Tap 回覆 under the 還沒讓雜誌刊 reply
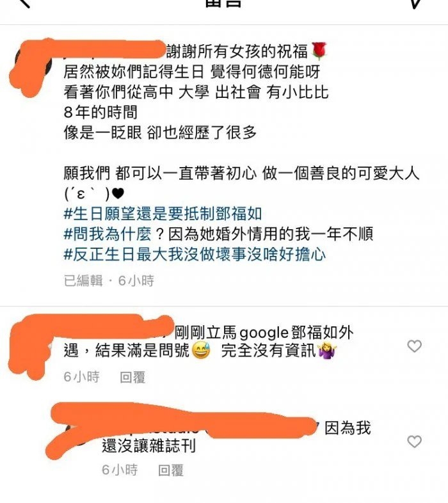The width and height of the screenshot is (448, 503). [171, 470]
